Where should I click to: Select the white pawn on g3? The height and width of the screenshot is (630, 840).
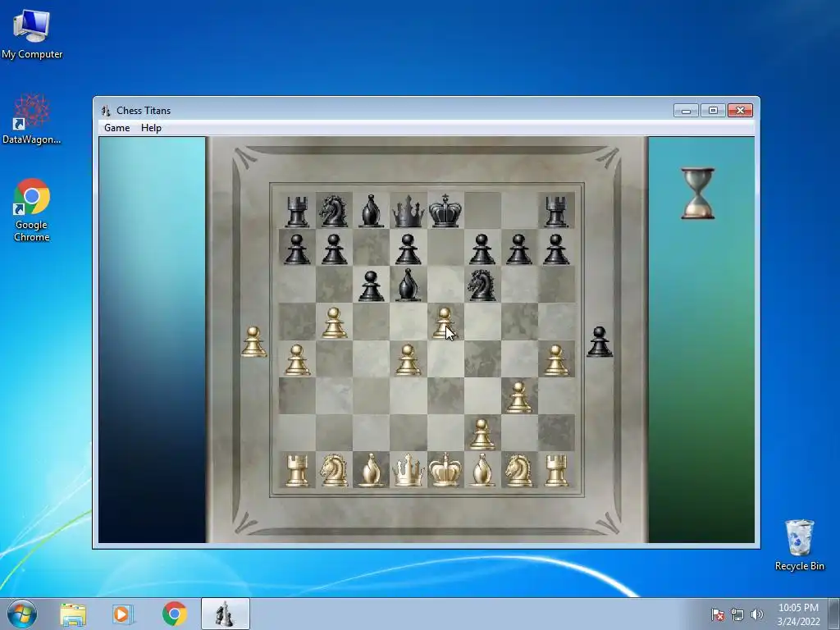518,397
